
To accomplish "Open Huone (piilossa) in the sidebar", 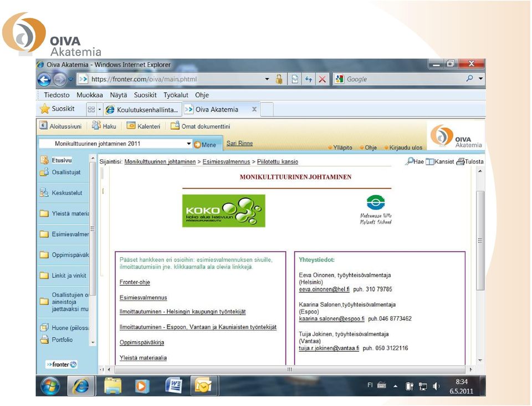I will (64, 328).
